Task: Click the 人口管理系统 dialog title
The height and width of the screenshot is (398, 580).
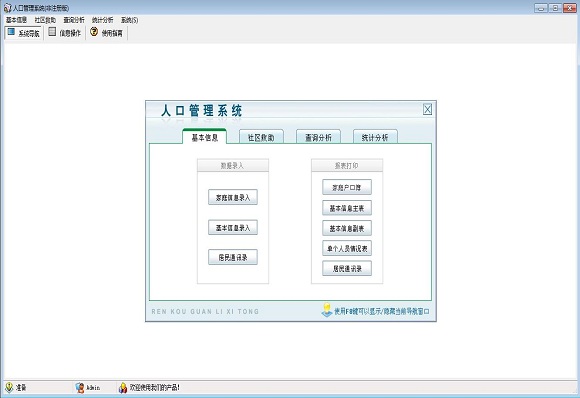Action: tap(202, 111)
